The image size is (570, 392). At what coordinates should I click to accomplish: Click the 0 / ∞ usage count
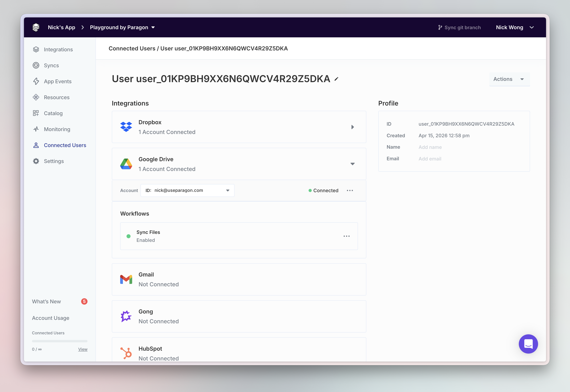click(37, 349)
